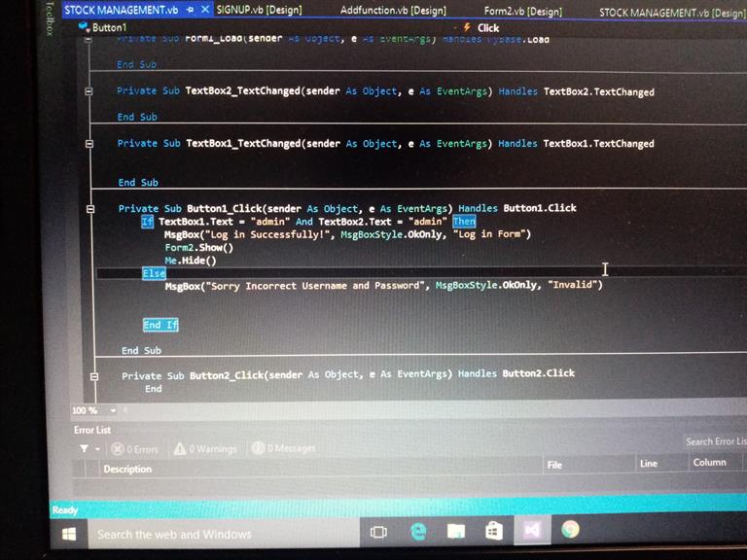The width and height of the screenshot is (747, 560).
Task: Collapse the TextBox2_TextChanged sub outline
Action: tap(89, 91)
